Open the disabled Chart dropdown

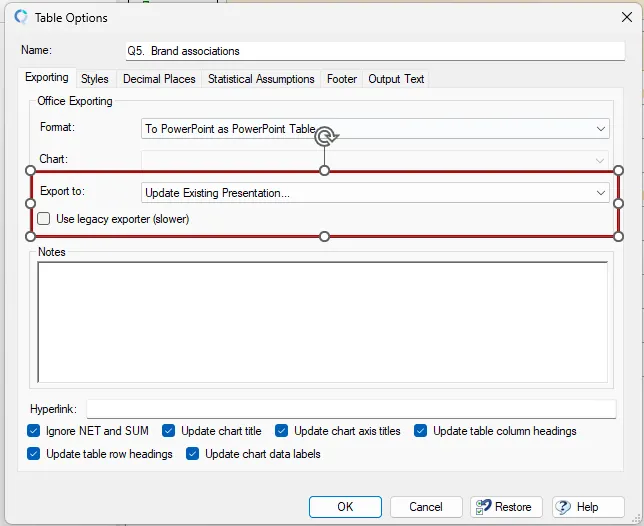(600, 160)
